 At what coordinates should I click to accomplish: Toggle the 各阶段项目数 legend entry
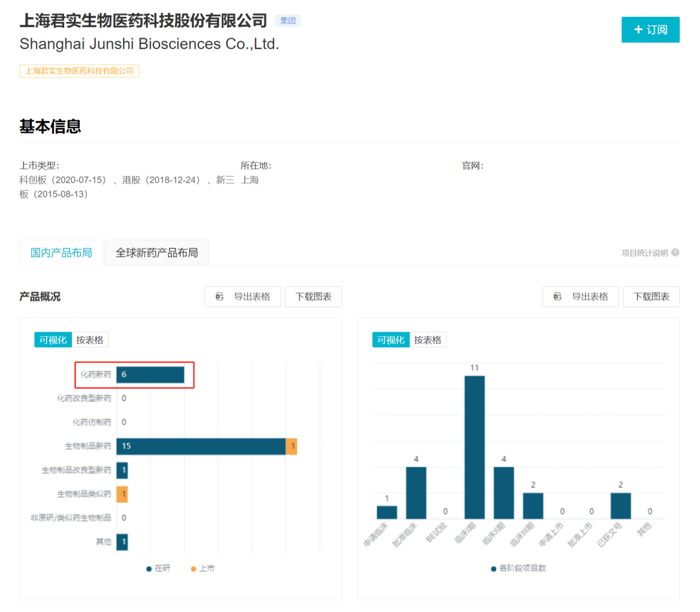[519, 569]
